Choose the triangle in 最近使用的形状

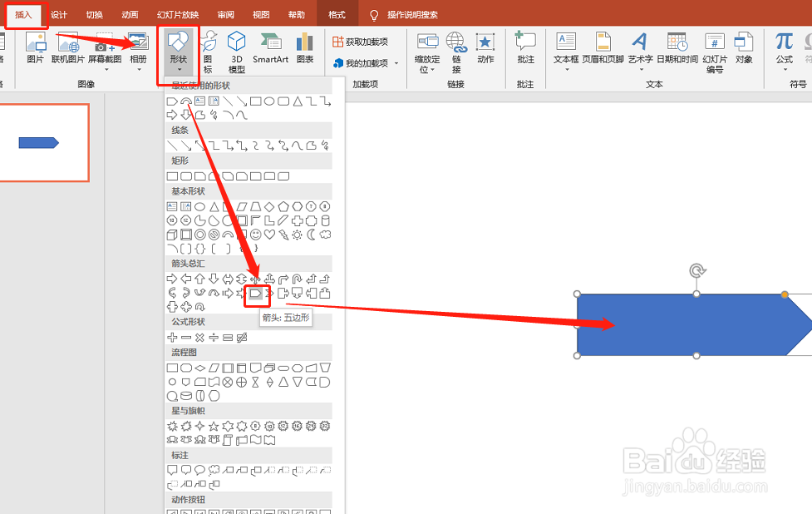(x=298, y=101)
